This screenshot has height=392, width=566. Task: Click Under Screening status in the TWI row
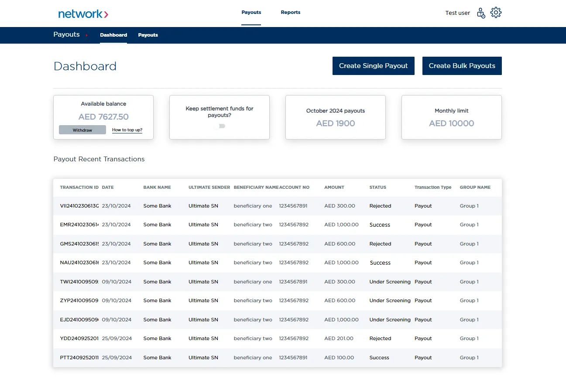(390, 282)
